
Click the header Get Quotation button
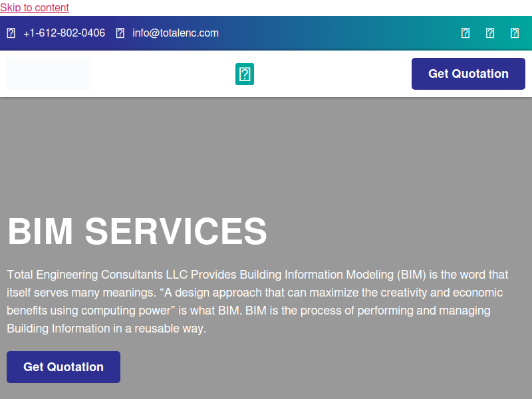coord(468,74)
